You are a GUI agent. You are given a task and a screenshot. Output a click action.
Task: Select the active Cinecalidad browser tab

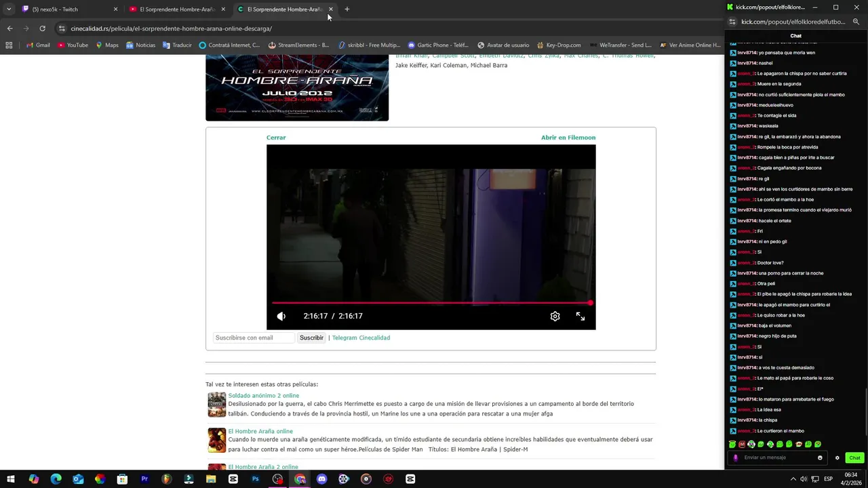[284, 9]
